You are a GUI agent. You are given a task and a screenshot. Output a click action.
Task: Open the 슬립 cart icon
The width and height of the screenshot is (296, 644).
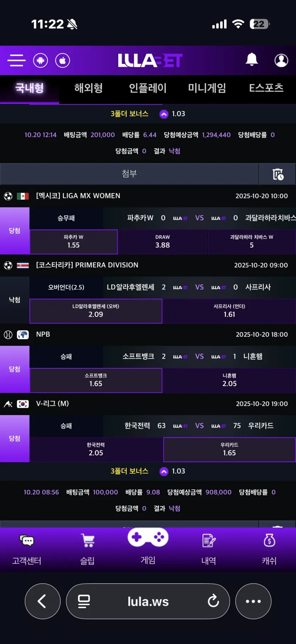(x=88, y=541)
